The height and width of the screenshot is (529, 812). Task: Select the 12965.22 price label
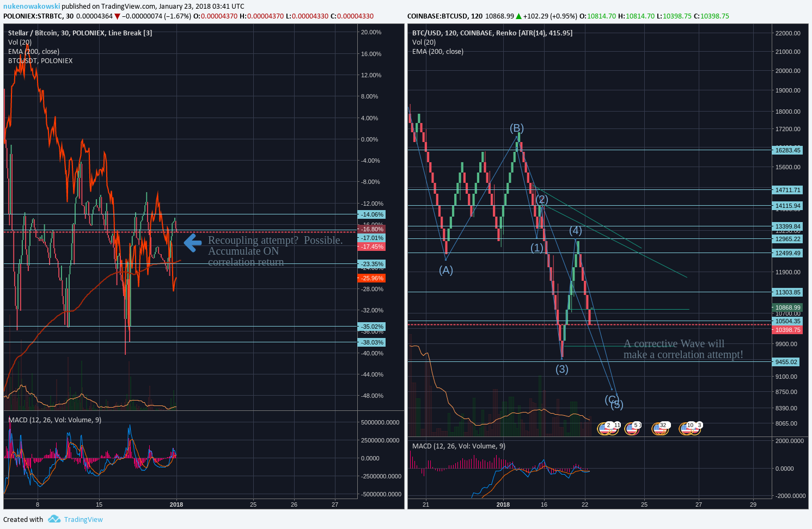tap(787, 239)
